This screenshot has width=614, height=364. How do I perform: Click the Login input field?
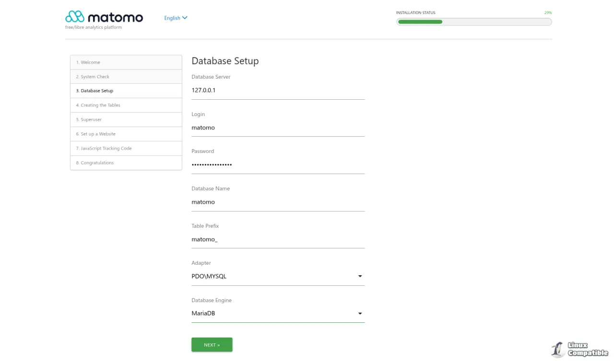(278, 128)
